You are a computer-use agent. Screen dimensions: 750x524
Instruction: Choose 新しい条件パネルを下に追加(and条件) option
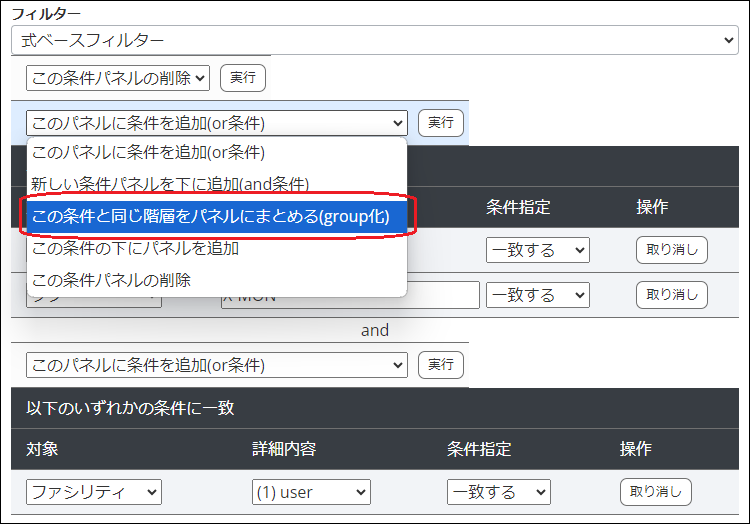point(170,184)
